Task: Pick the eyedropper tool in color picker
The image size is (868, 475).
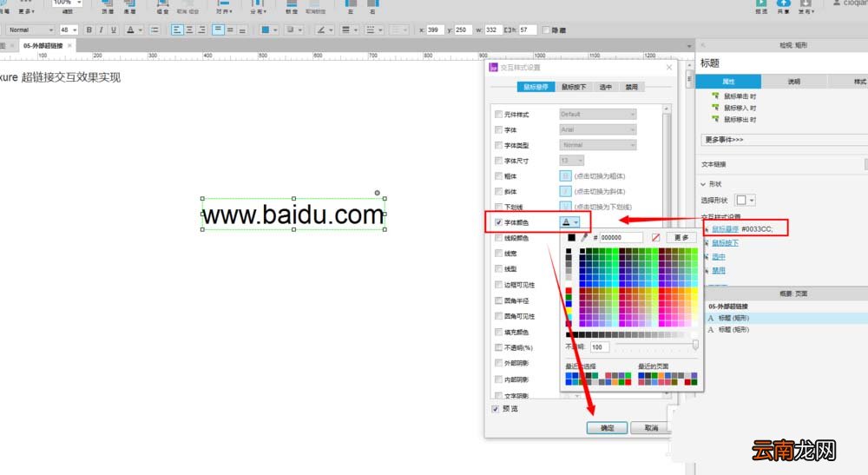Action: click(584, 238)
